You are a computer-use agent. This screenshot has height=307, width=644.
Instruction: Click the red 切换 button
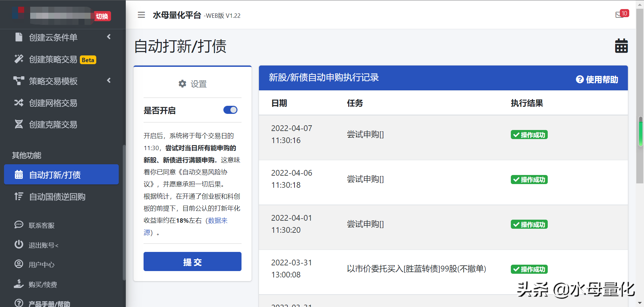click(x=102, y=16)
